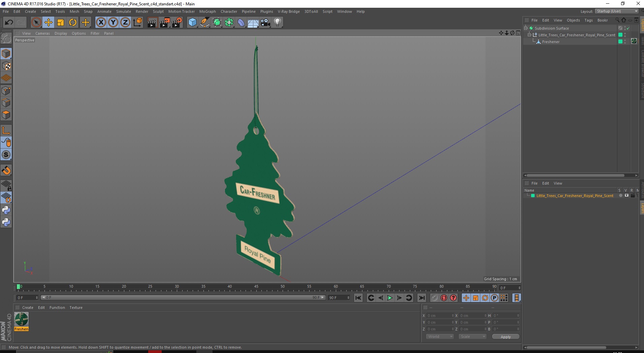Select the Freshener object

click(x=551, y=42)
